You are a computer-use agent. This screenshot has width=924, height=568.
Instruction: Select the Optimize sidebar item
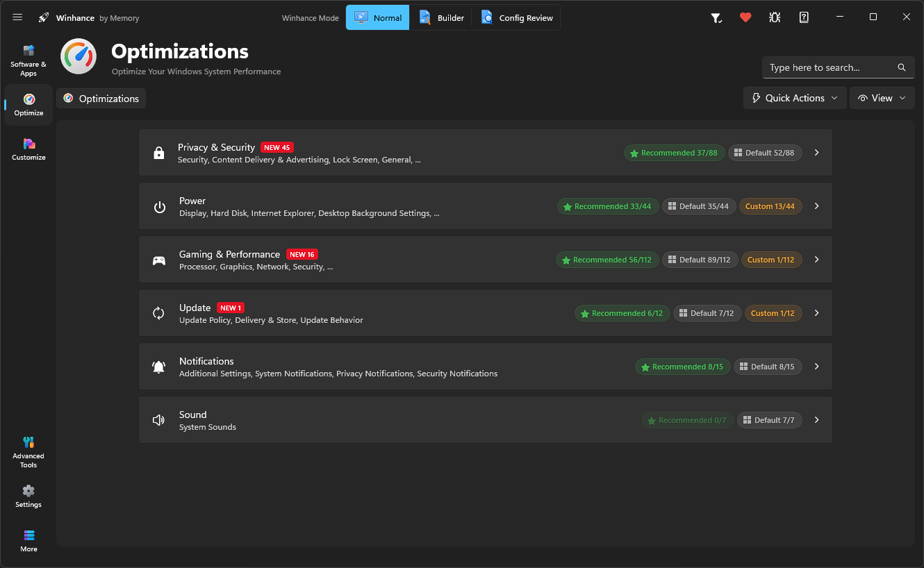click(28, 105)
